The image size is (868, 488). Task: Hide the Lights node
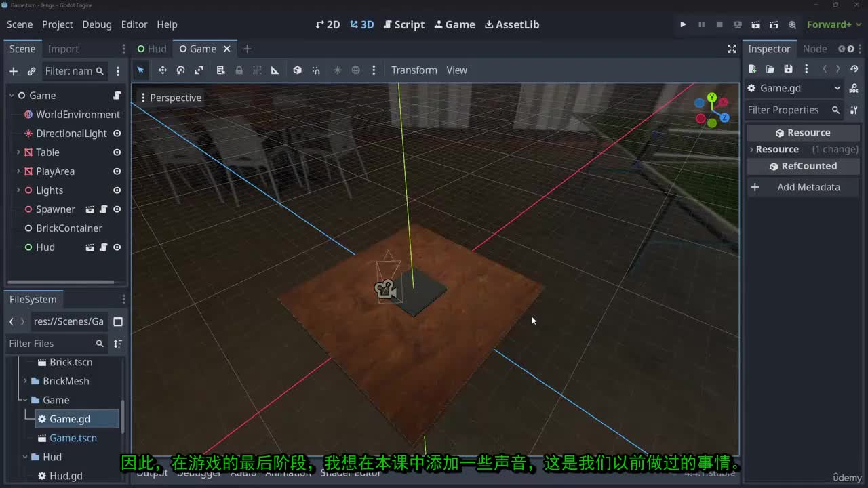117,190
